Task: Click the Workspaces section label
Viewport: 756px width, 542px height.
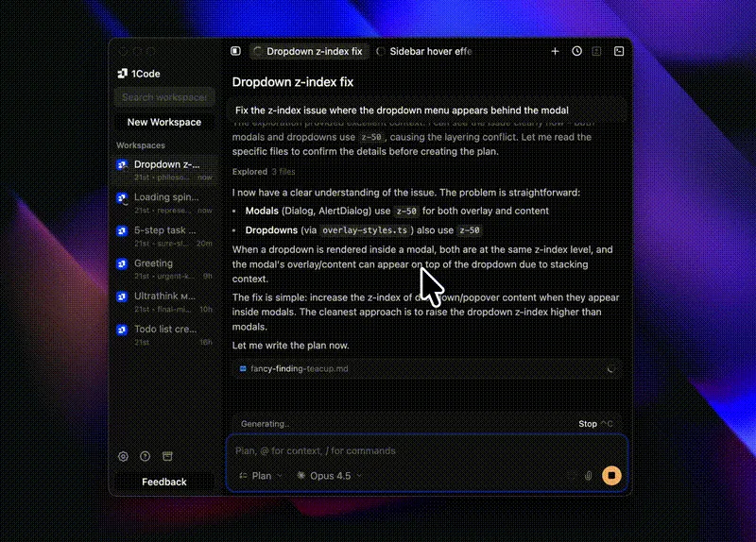Action: click(140, 145)
